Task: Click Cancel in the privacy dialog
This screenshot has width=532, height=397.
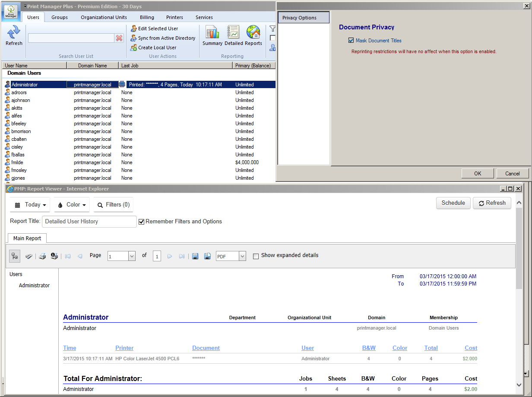Action: pyautogui.click(x=513, y=174)
